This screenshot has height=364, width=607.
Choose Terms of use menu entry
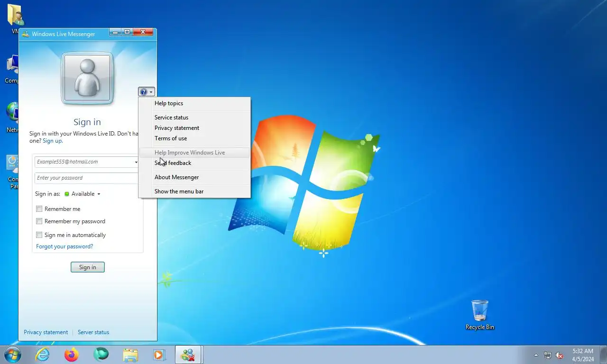coord(194,138)
